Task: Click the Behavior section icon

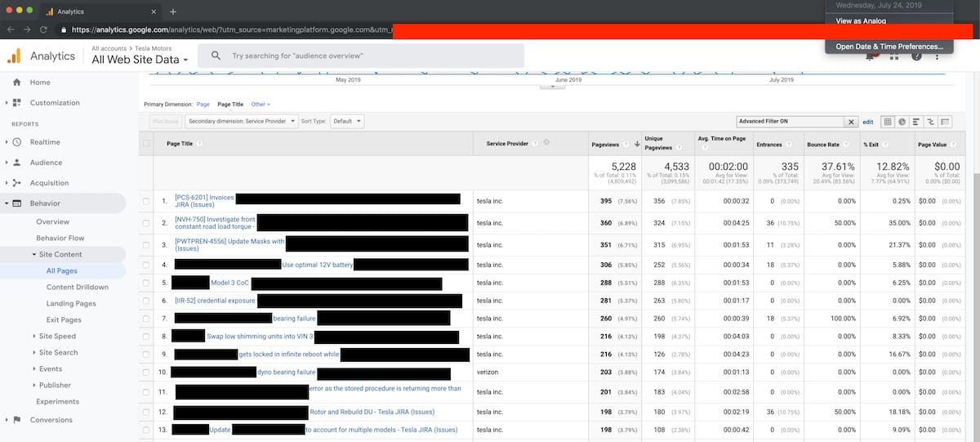Action: (x=16, y=203)
